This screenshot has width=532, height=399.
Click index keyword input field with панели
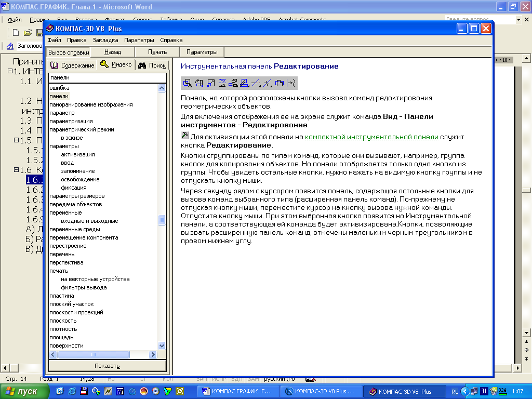tap(107, 78)
